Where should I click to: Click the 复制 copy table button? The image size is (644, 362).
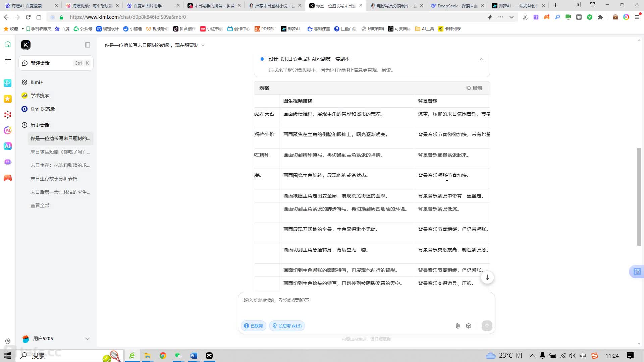[474, 88]
